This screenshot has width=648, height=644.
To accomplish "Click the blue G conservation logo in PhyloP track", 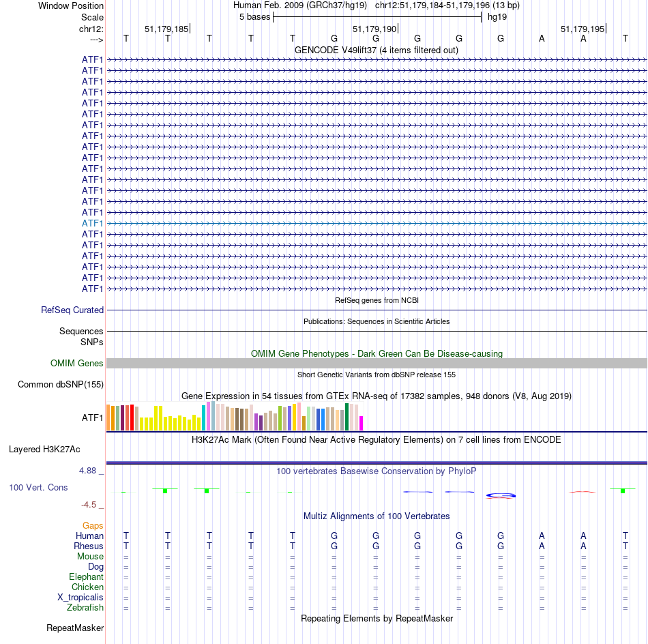I will pyautogui.click(x=501, y=495).
